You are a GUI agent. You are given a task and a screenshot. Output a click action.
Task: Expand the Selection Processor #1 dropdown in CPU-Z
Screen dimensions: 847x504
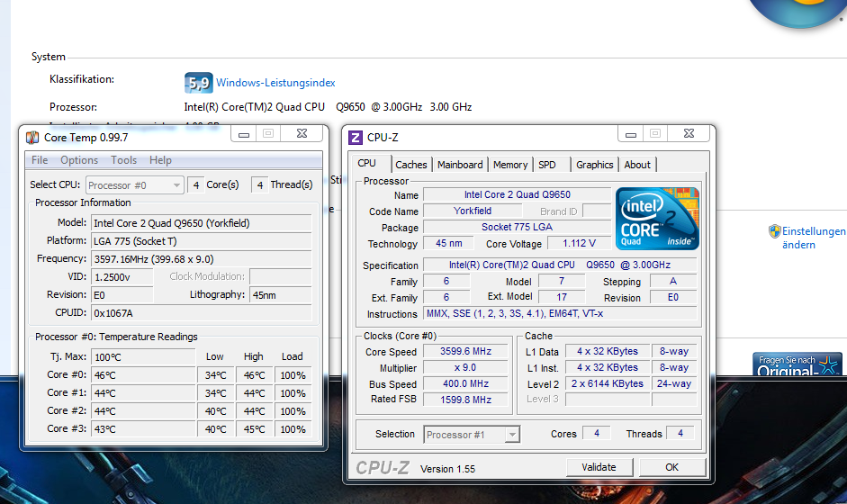click(472, 435)
